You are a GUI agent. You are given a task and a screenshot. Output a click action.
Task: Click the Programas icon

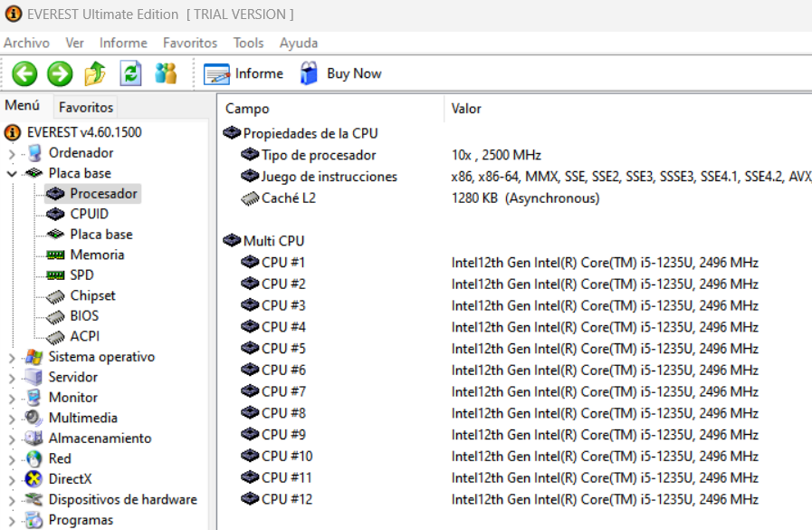[34, 520]
